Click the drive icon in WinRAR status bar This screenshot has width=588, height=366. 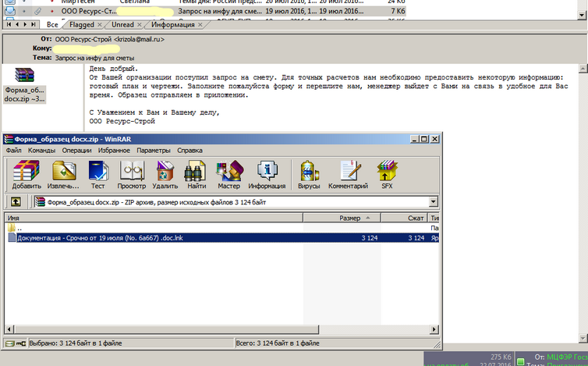click(x=10, y=343)
